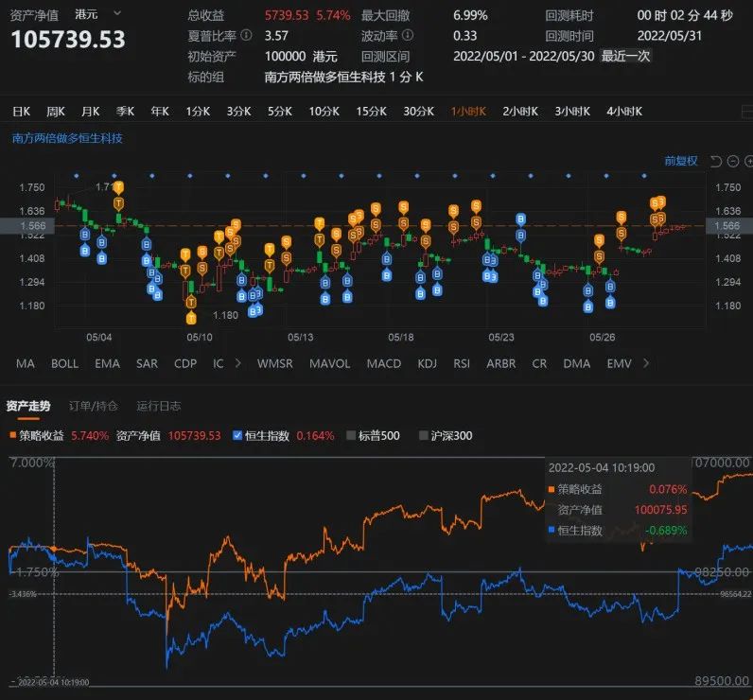
Task: Show the RSI sub-indicator
Action: 462,363
